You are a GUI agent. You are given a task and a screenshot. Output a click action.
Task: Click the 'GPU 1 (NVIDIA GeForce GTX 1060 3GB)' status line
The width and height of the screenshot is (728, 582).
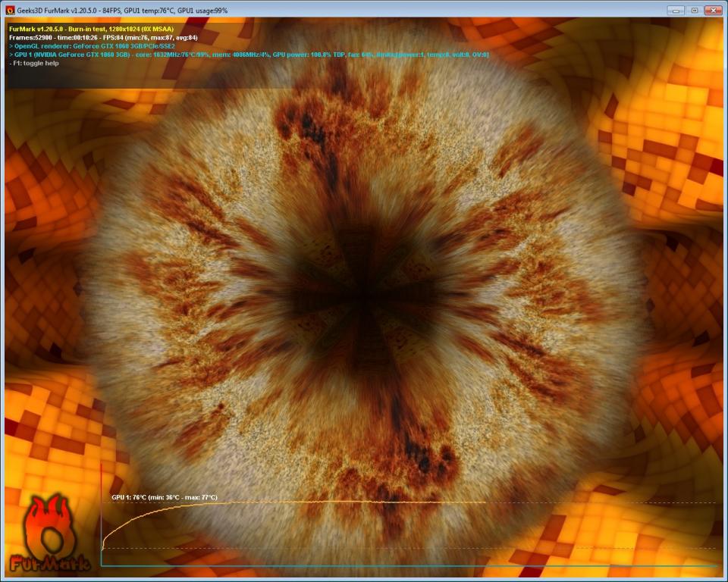pyautogui.click(x=249, y=55)
